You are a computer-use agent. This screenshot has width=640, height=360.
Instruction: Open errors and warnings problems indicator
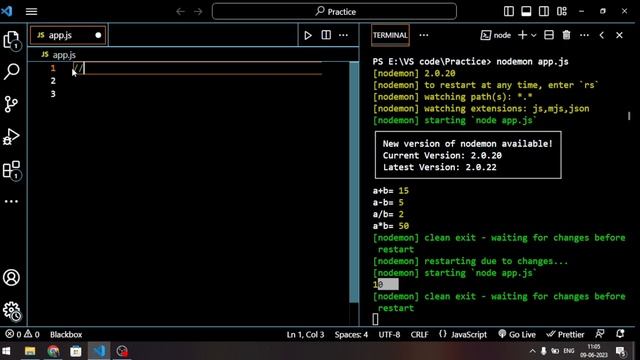pos(22,334)
